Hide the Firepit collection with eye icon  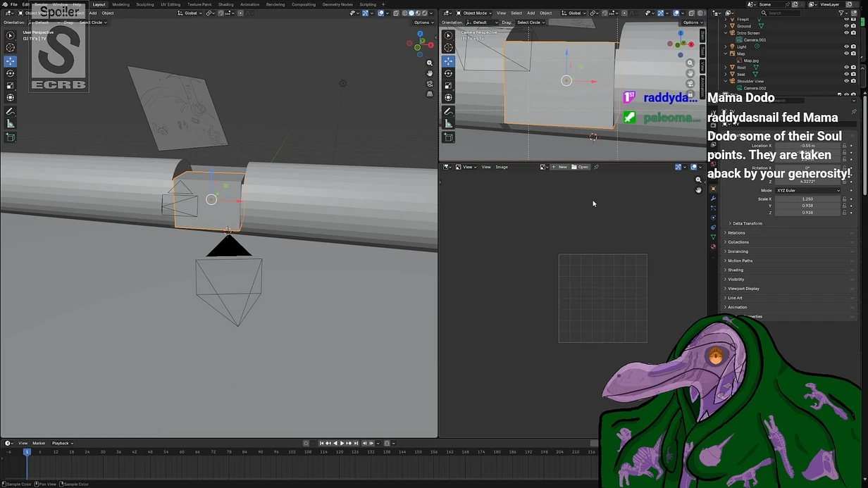pos(846,19)
